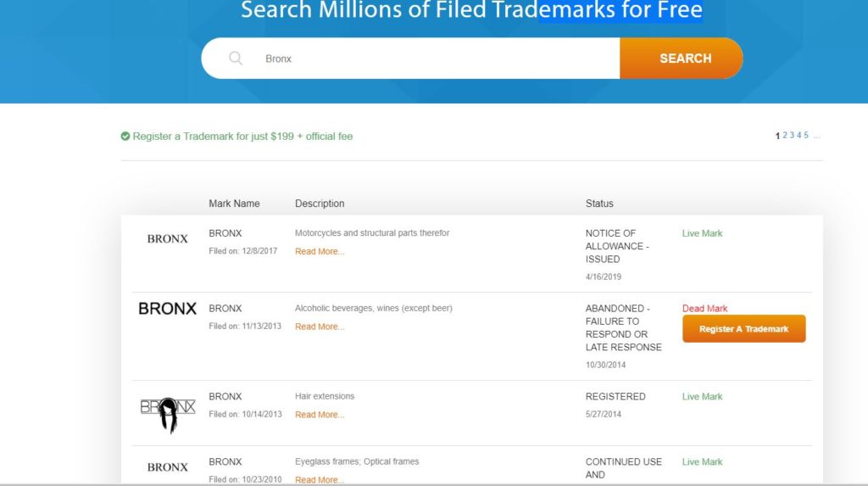Click the 10/30/2014 status date
Viewport: 868px width, 486px height.
[x=605, y=365]
